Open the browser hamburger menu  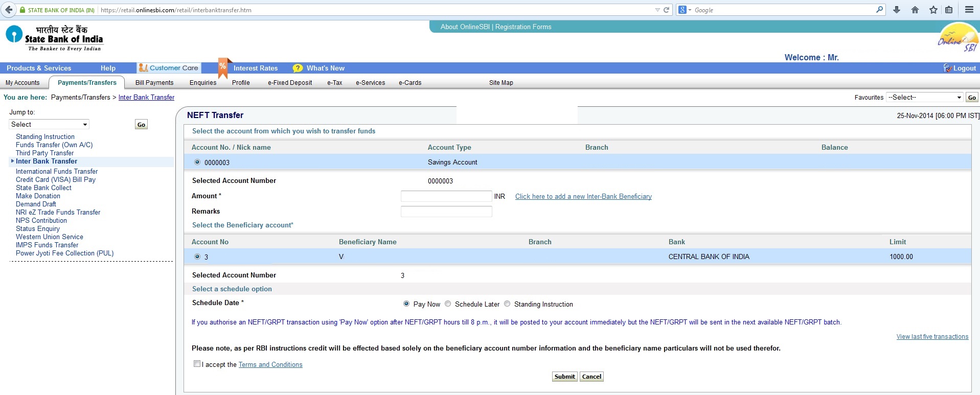[969, 10]
